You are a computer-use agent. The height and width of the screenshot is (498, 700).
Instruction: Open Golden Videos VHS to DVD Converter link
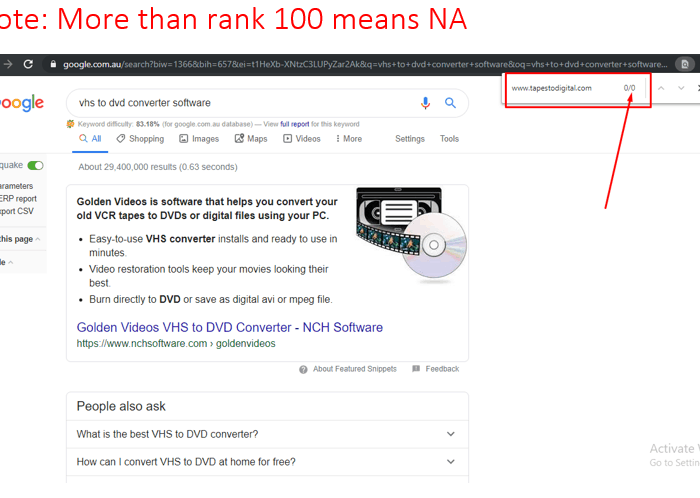coord(229,328)
